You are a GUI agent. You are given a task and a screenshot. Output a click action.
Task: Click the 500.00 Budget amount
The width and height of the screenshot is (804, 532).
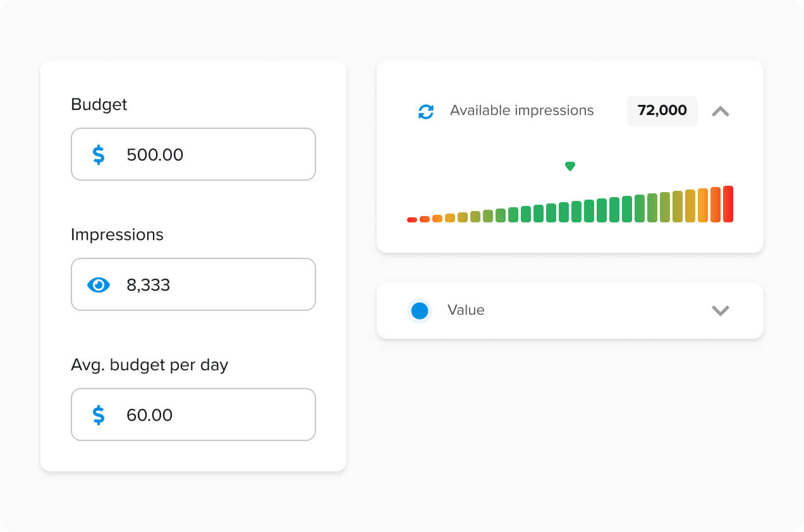(155, 155)
